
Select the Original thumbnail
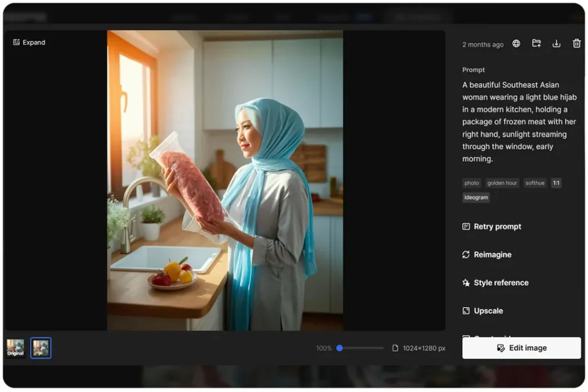16,348
